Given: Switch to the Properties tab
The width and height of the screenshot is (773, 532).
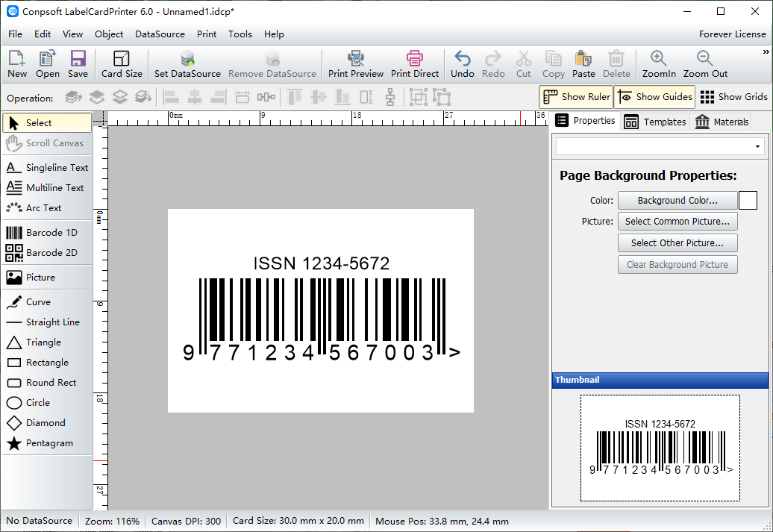Looking at the screenshot, I should click(586, 121).
